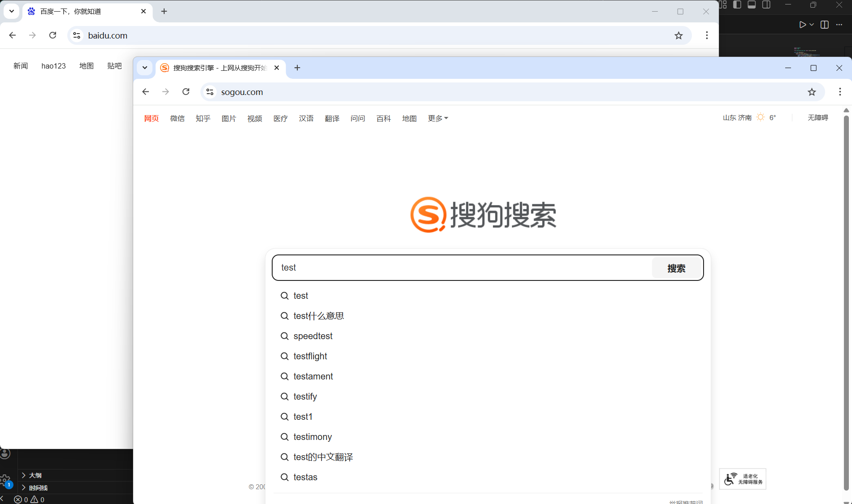The width and height of the screenshot is (852, 504).
Task: Choose suggestion 'test1'
Action: pyautogui.click(x=303, y=417)
